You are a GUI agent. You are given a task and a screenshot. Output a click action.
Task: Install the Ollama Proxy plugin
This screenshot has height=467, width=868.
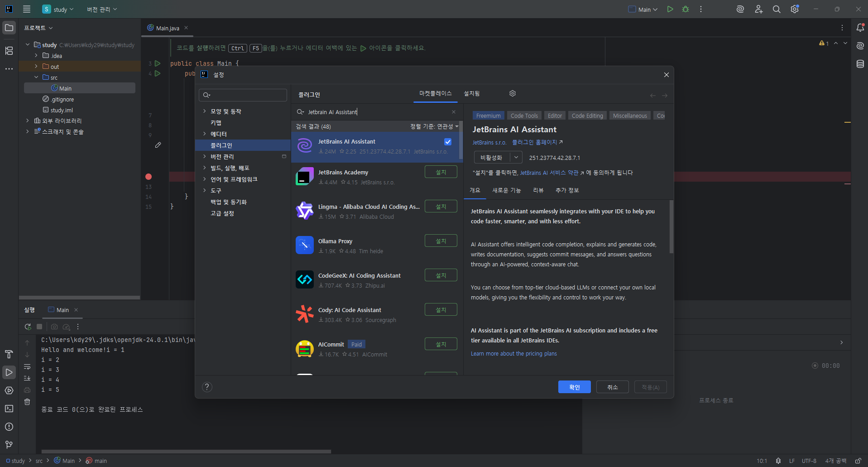coord(441,241)
